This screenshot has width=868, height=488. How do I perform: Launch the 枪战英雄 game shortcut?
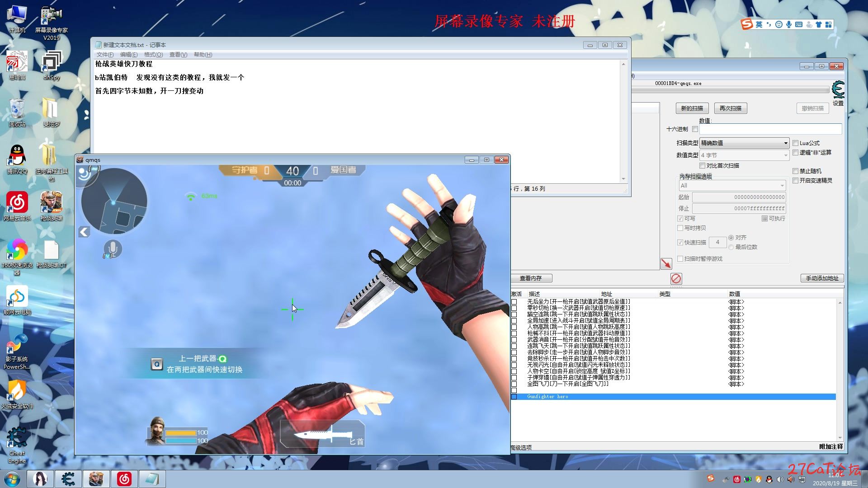pyautogui.click(x=51, y=206)
